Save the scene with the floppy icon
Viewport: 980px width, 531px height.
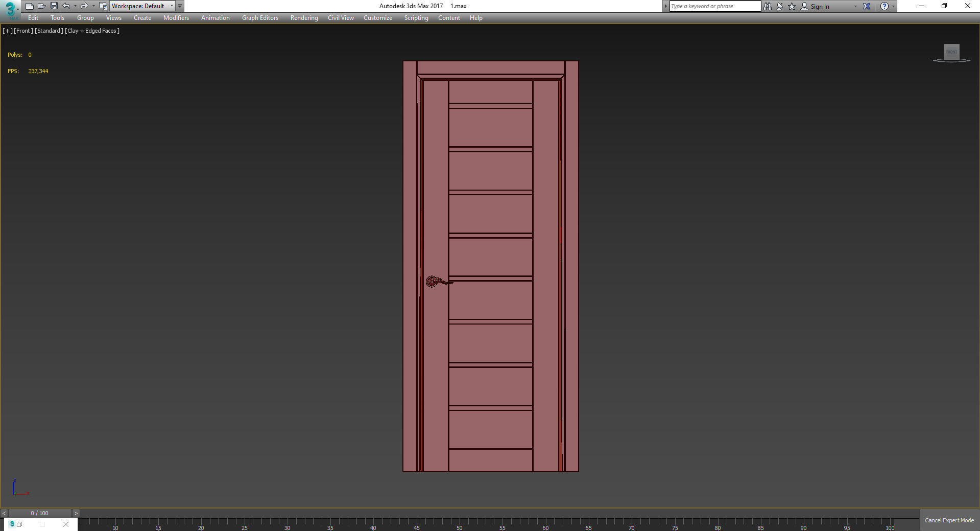54,6
